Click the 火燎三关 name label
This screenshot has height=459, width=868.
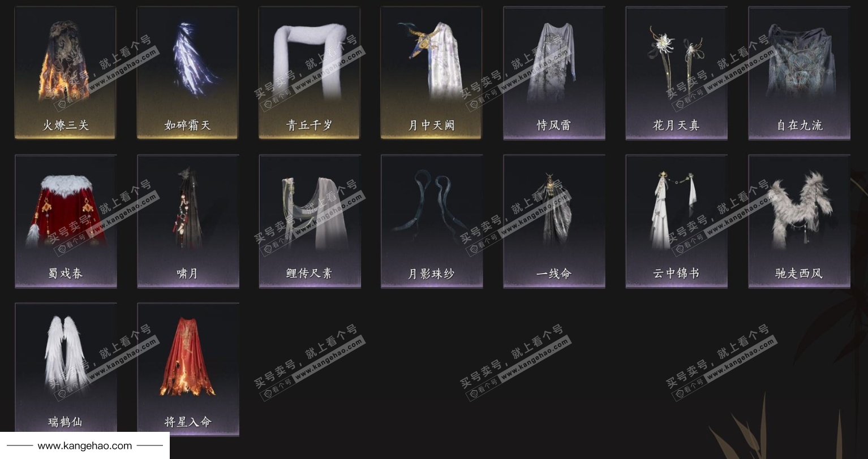pyautogui.click(x=66, y=125)
